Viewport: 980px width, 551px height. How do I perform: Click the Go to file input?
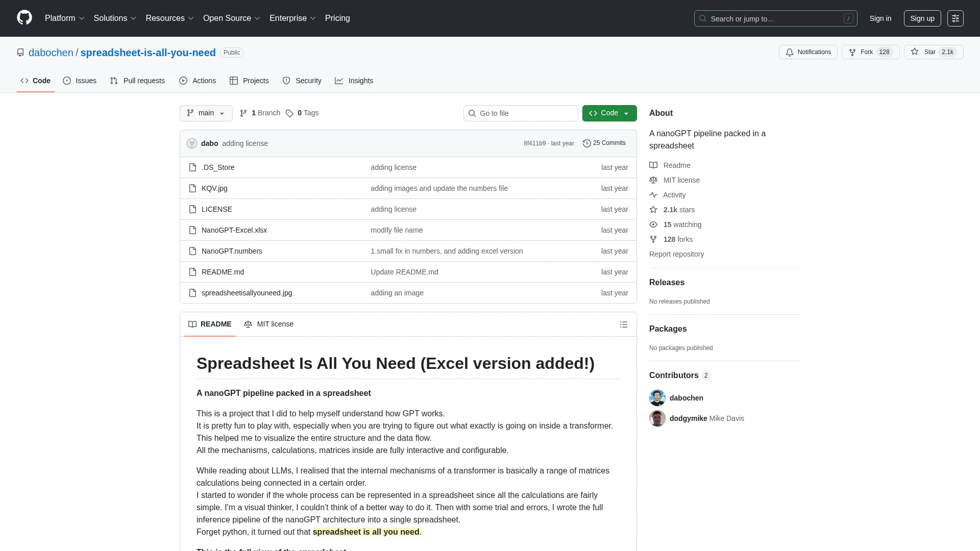tap(521, 113)
